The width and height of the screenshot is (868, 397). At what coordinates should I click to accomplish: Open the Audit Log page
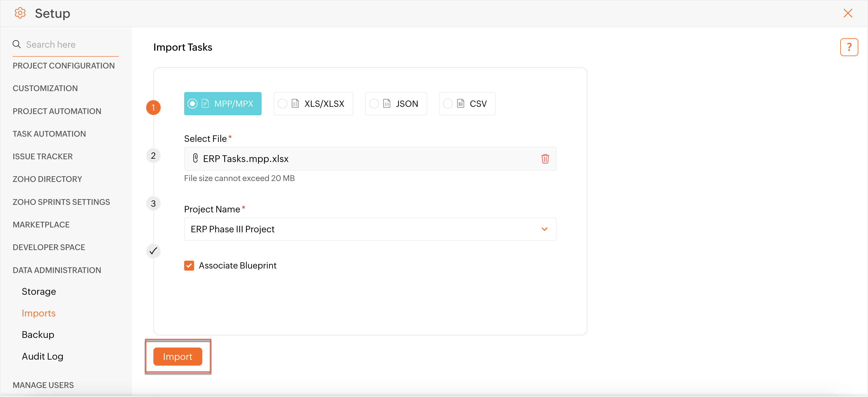[x=42, y=356]
